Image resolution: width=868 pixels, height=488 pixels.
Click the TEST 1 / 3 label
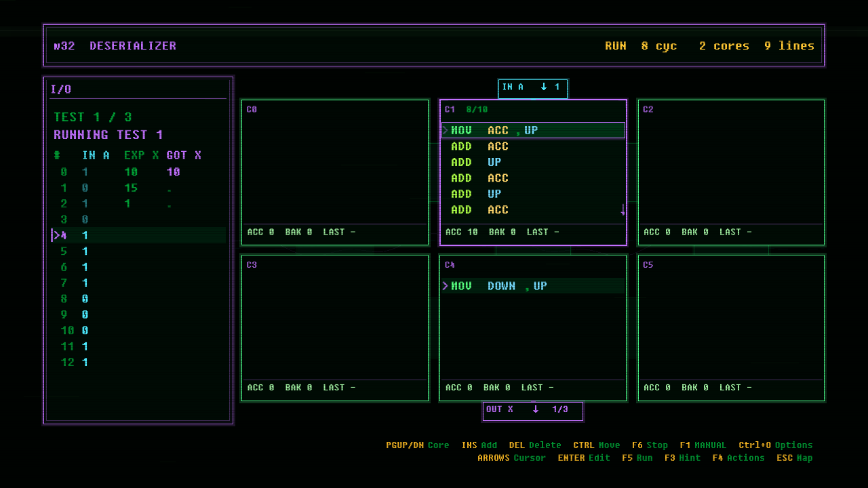pos(93,117)
